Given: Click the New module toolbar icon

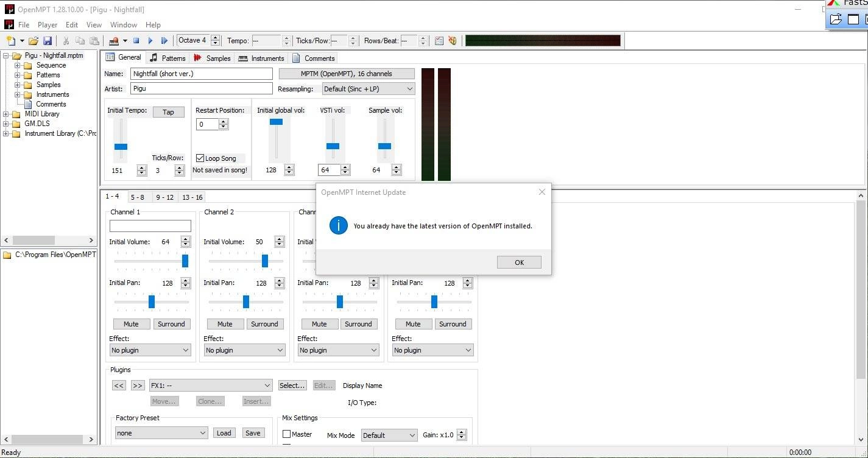Looking at the screenshot, I should click(x=11, y=41).
